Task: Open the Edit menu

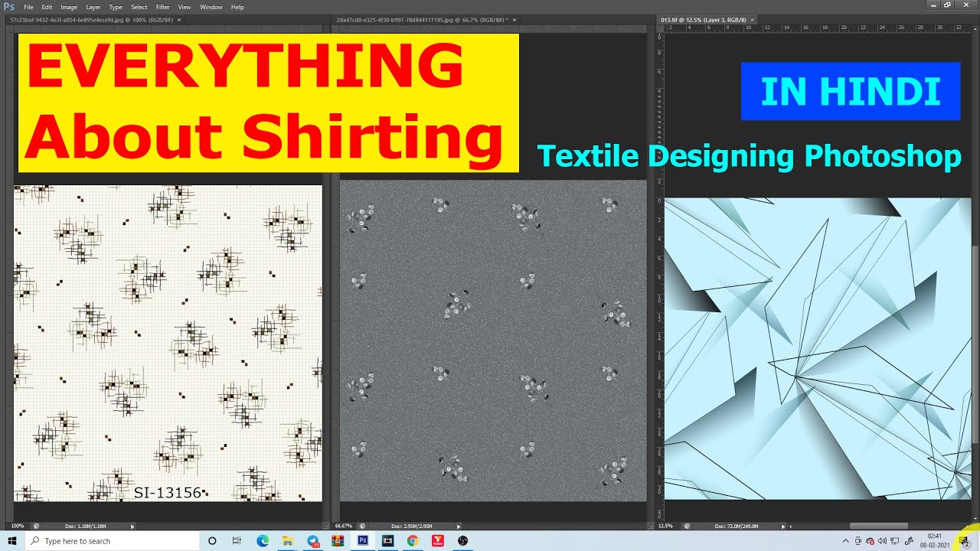Action: tap(47, 7)
